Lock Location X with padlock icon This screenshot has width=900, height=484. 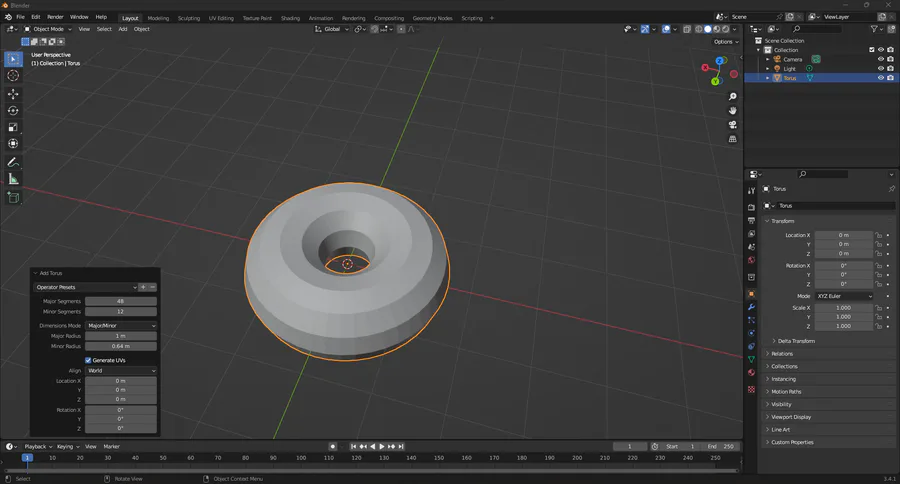pos(878,235)
